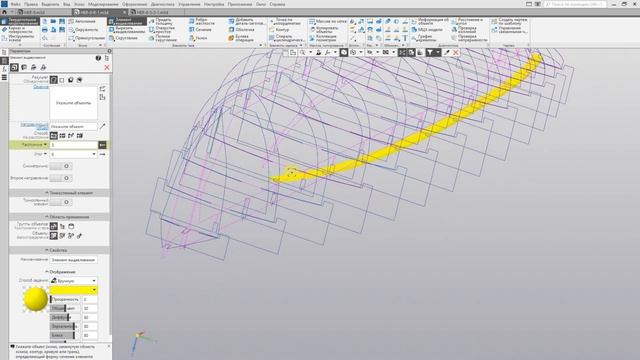Click 'Укажите объекты' section list box
Image resolution: width=640 pixels, height=360 pixels.
(73, 103)
